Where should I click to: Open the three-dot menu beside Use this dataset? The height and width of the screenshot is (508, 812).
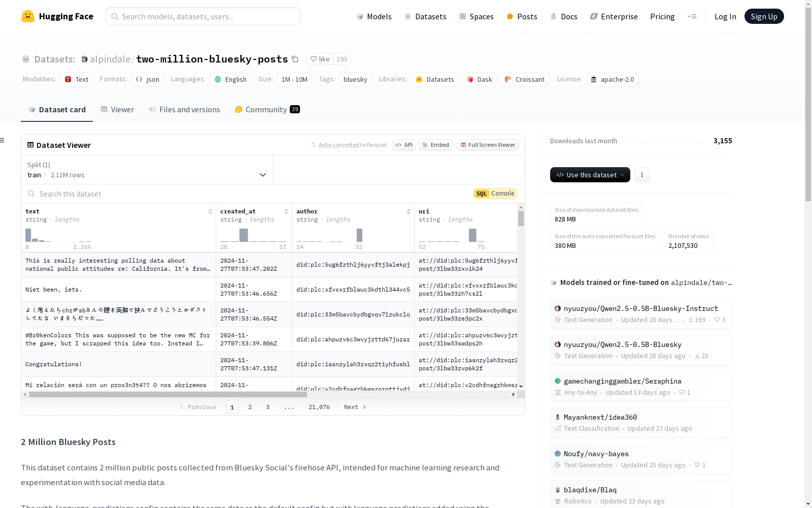pos(642,175)
